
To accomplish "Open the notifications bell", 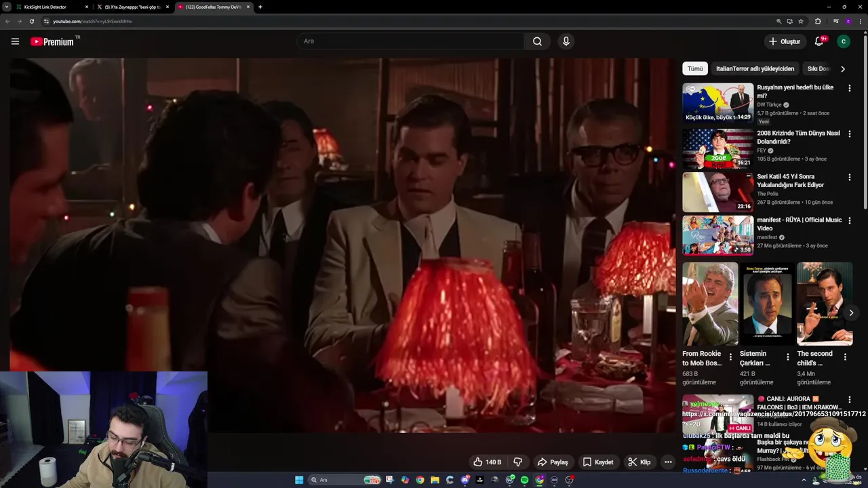I will click(x=818, y=41).
